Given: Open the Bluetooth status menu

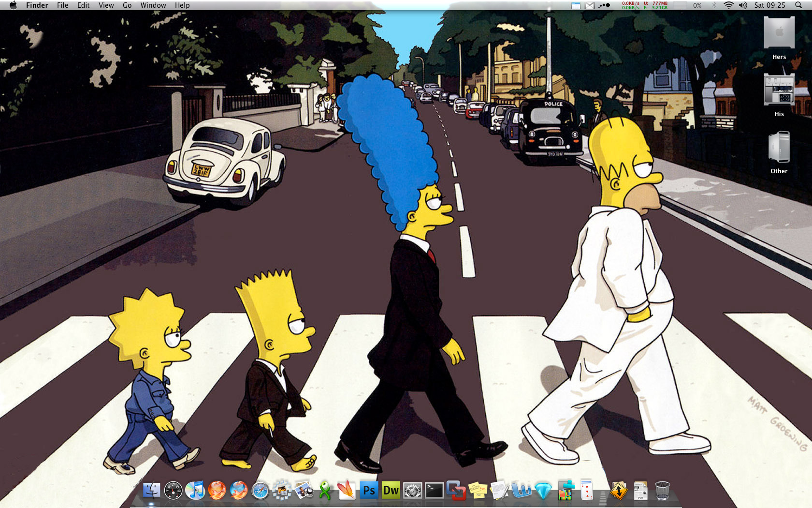Looking at the screenshot, I should (714, 5).
